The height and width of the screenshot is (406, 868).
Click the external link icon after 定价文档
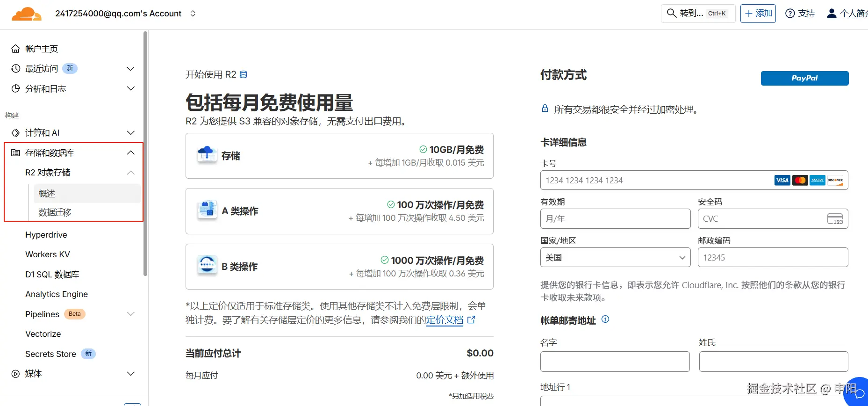(471, 319)
